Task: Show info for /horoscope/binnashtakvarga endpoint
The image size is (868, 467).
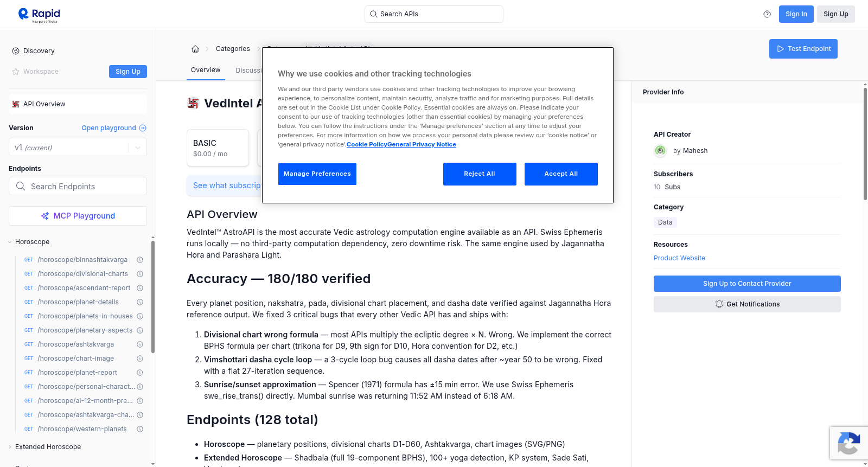Action: (x=140, y=260)
